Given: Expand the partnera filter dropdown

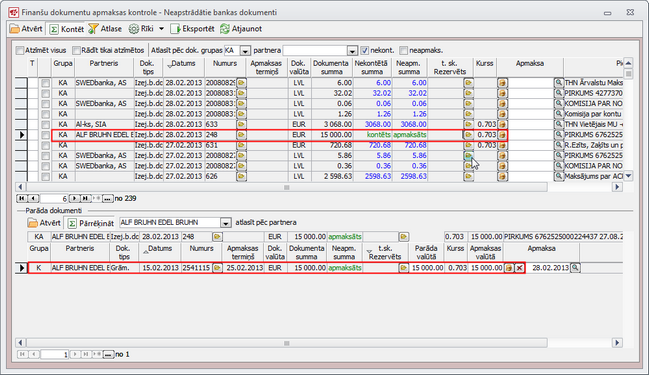Looking at the screenshot, I should [352, 51].
